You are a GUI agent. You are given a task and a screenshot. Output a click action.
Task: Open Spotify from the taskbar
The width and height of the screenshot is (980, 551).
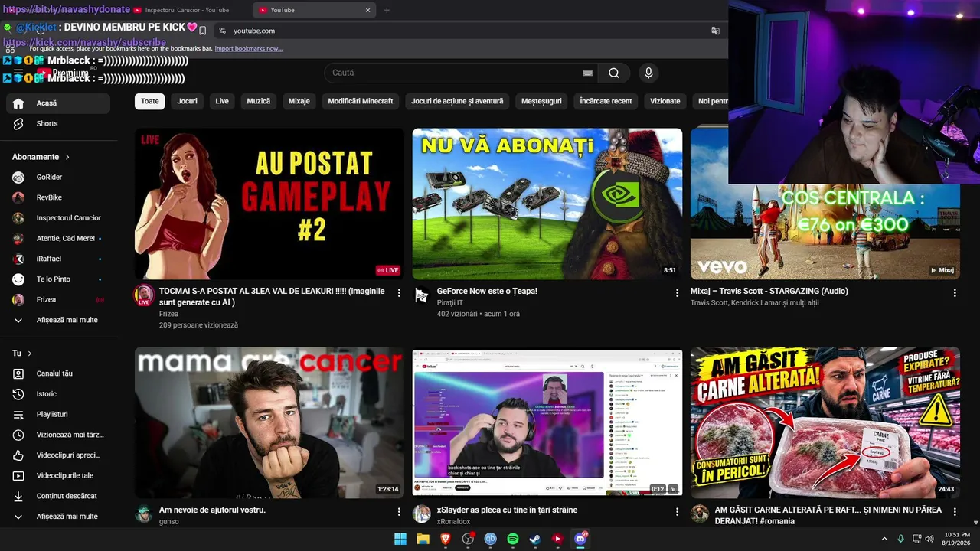click(513, 539)
